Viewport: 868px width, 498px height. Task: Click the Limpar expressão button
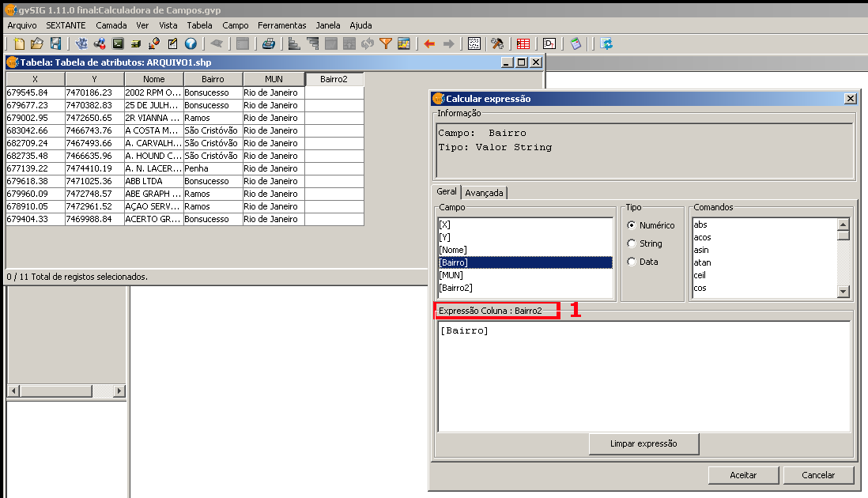643,444
